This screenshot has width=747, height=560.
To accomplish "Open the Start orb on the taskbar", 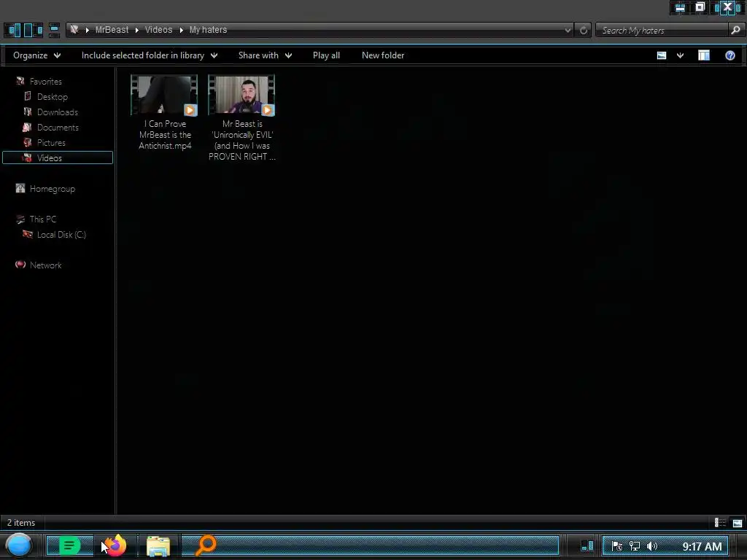I will [19, 545].
